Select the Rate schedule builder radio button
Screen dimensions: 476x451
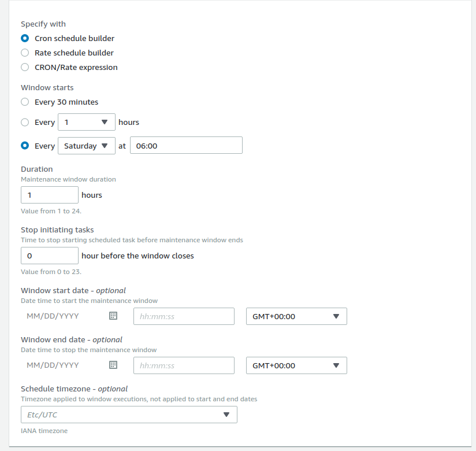[x=25, y=53]
